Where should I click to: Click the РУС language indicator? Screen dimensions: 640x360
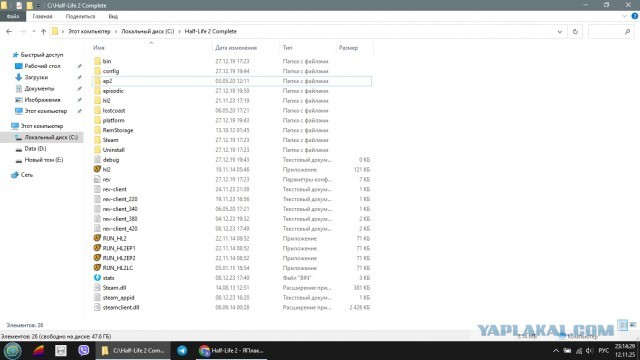pyautogui.click(x=603, y=351)
